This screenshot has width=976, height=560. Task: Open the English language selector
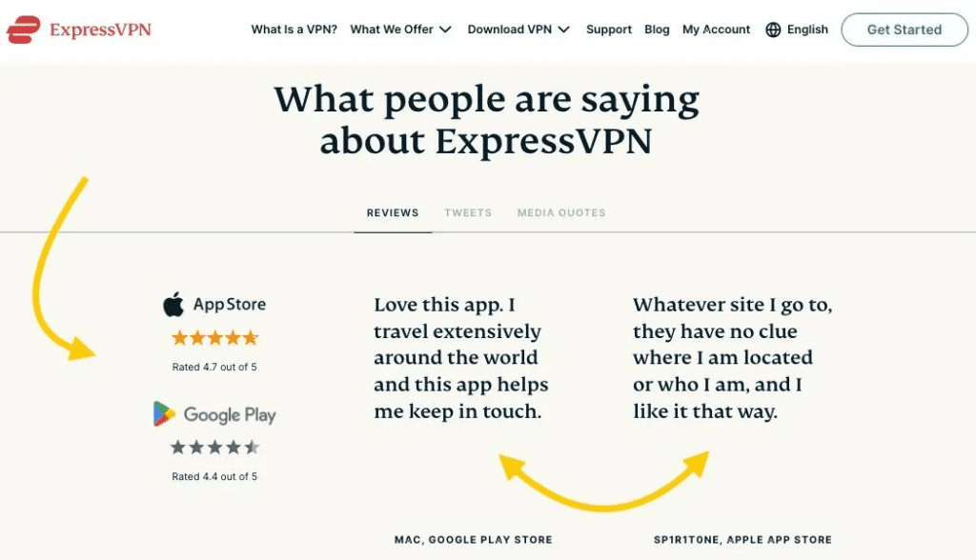click(x=807, y=30)
